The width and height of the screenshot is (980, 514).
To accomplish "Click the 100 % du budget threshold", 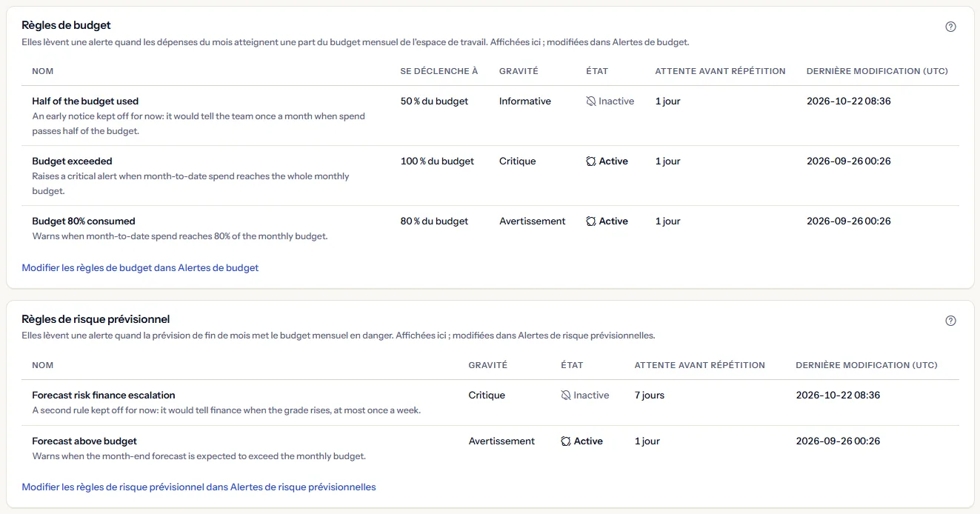I will pyautogui.click(x=437, y=161).
